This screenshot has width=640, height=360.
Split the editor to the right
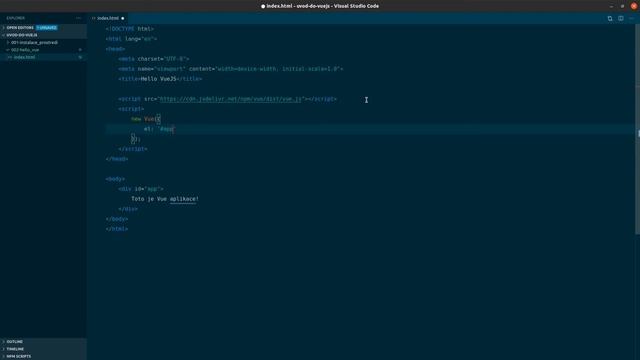[x=620, y=18]
